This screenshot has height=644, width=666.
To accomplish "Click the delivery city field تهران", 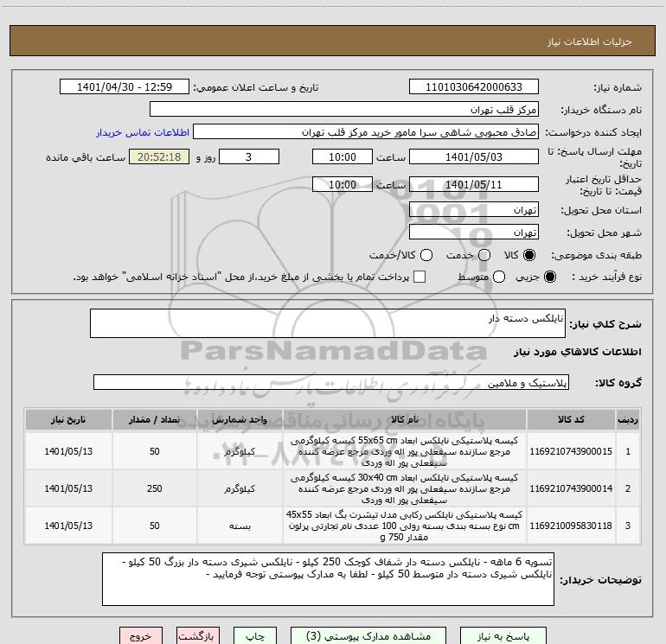I will [474, 233].
